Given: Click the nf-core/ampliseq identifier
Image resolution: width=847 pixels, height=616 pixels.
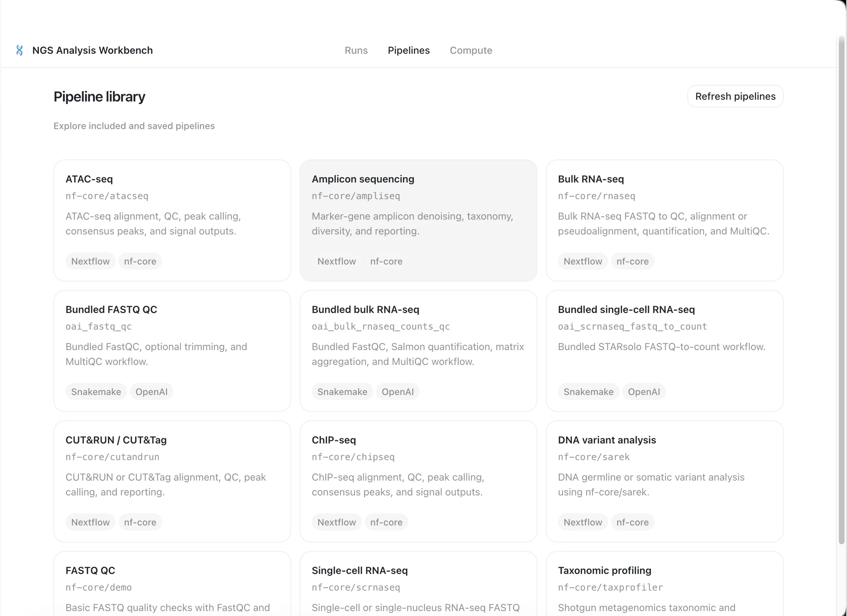Looking at the screenshot, I should [356, 196].
